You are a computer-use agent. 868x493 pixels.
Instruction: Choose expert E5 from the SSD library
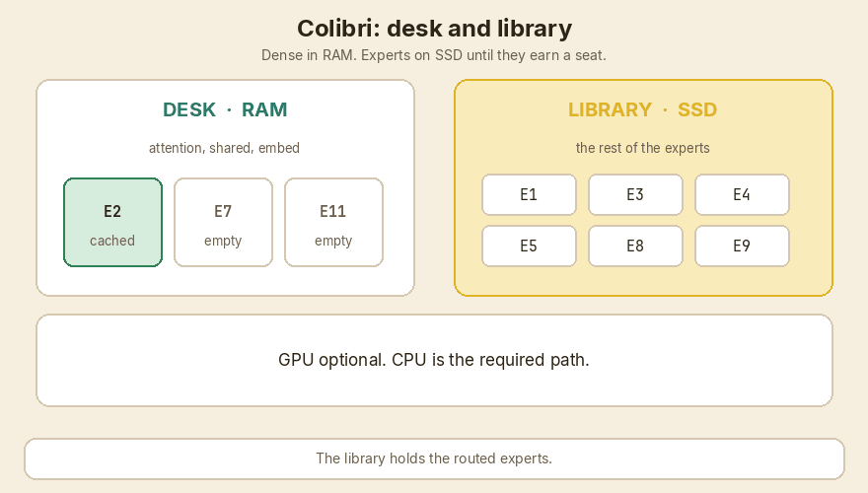point(529,246)
